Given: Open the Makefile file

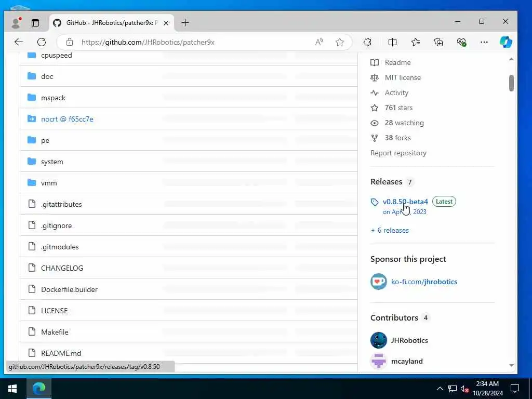Looking at the screenshot, I should [55, 332].
